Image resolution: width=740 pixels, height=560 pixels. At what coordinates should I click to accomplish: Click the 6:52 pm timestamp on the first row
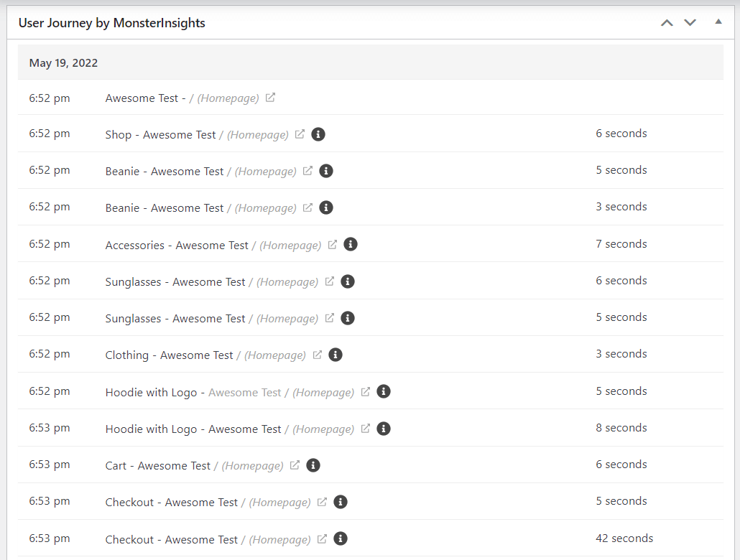click(x=49, y=98)
